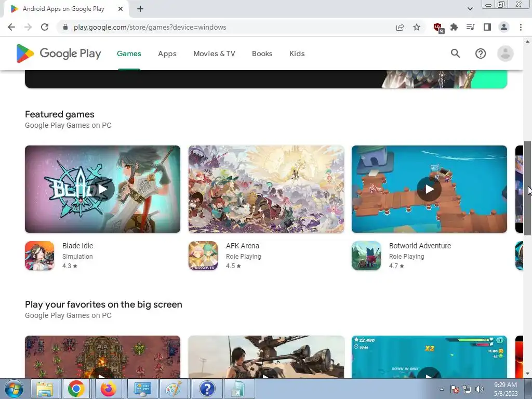This screenshot has width=532, height=399.
Task: Click the scrollbar up arrow
Action: (527, 42)
